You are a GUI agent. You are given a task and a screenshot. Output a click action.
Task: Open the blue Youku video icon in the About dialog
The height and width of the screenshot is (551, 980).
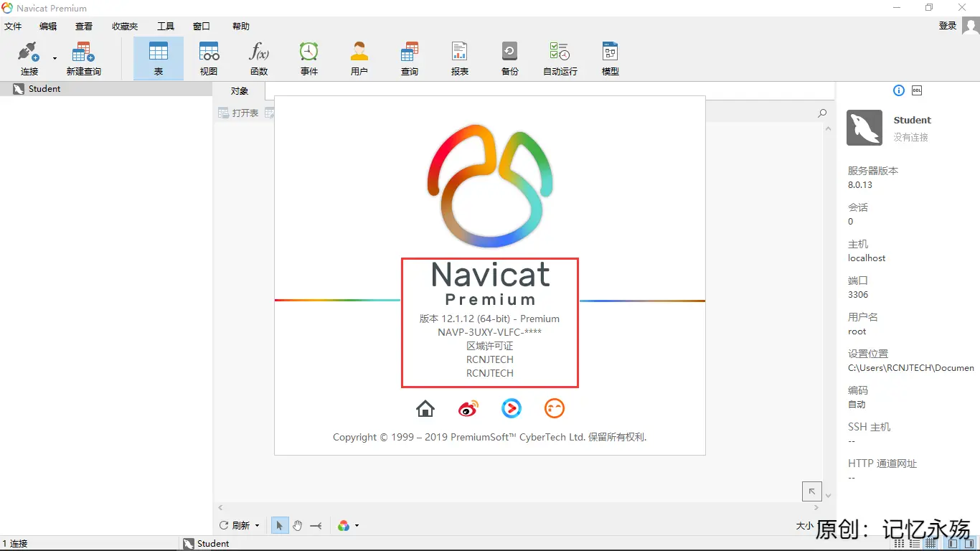pos(512,408)
